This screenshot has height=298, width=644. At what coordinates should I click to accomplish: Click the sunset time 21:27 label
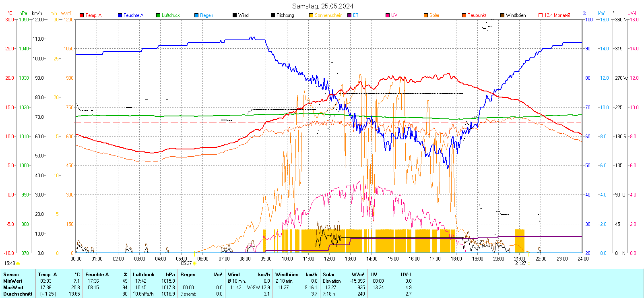point(520,263)
